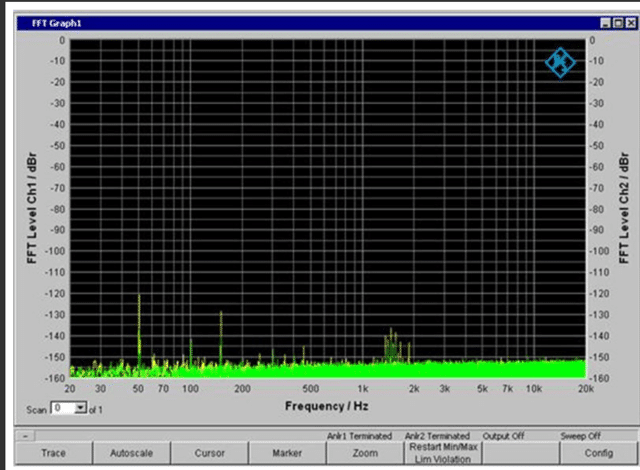Activate the Zoom softkey
The width and height of the screenshot is (640, 470).
[365, 453]
